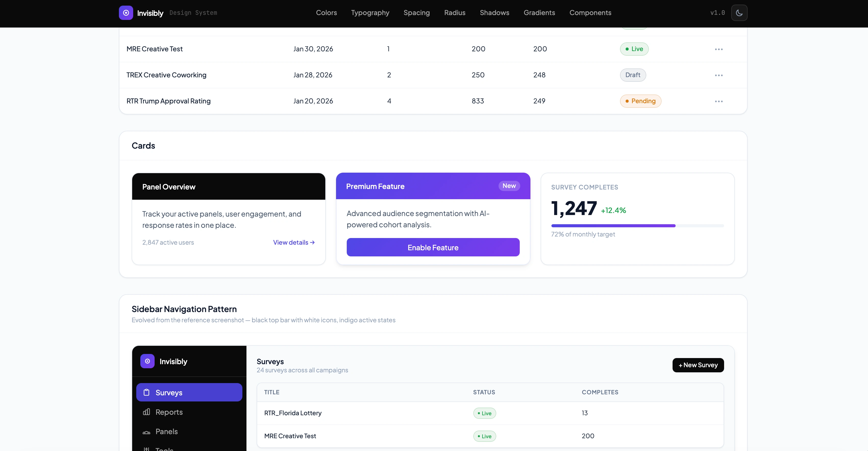Open Reports in the sidebar
This screenshot has height=451, width=868.
(x=189, y=412)
